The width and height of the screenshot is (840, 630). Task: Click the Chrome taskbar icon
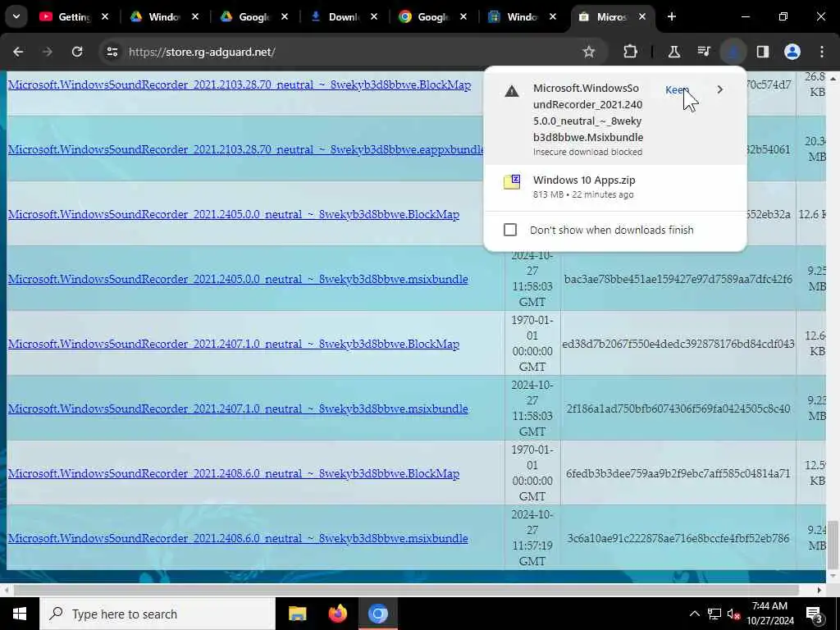[377, 614]
